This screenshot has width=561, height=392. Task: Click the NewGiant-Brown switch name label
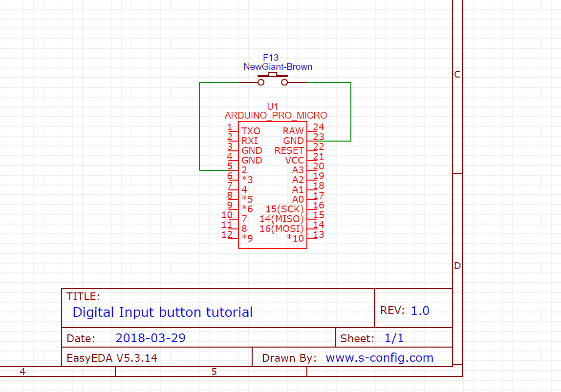point(278,67)
